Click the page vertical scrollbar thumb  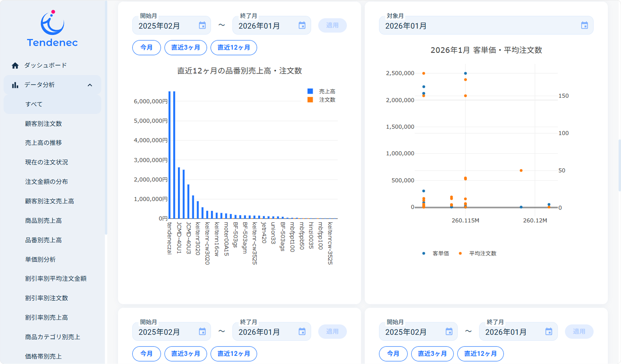point(619,165)
